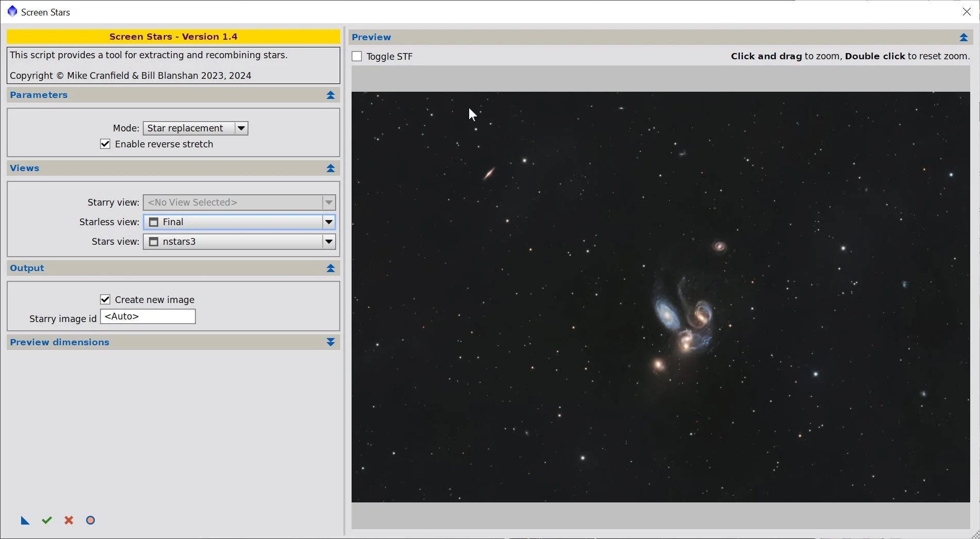The height and width of the screenshot is (539, 980).
Task: Click the Starry image id input field
Action: 148,316
